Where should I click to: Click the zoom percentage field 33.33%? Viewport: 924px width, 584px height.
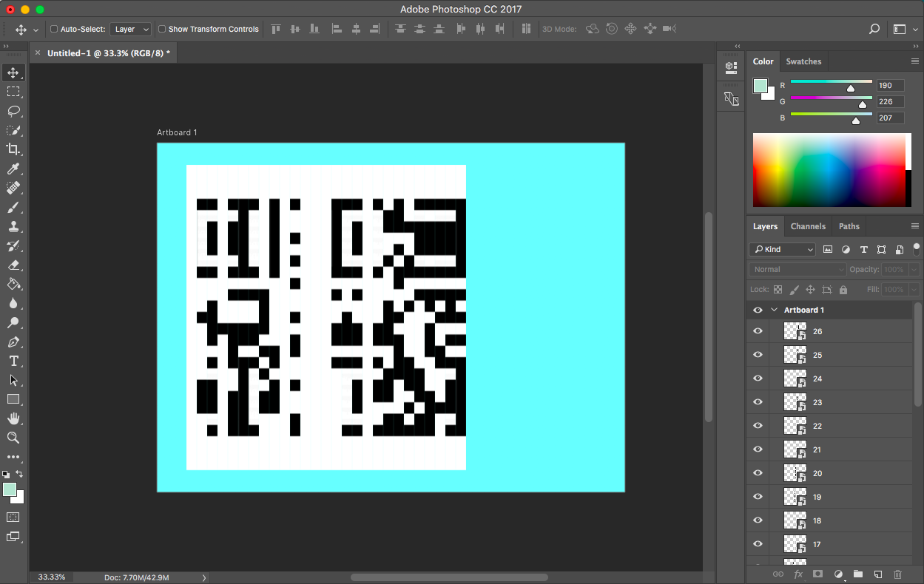[52, 577]
